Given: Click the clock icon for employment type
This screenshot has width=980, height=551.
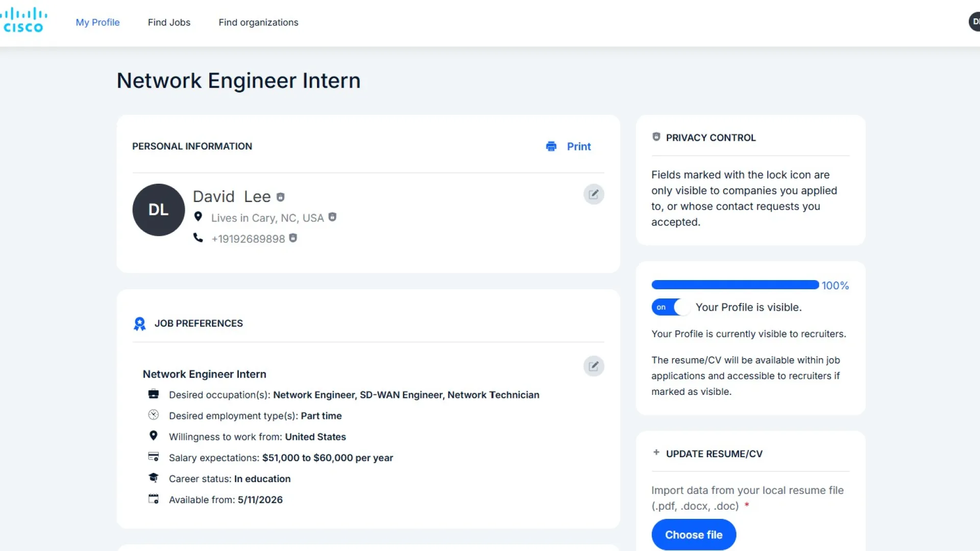Looking at the screenshot, I should pos(153,415).
